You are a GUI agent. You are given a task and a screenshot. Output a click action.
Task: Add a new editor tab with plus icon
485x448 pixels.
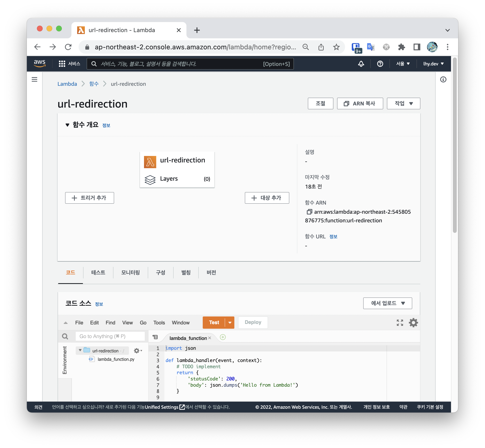click(x=223, y=337)
